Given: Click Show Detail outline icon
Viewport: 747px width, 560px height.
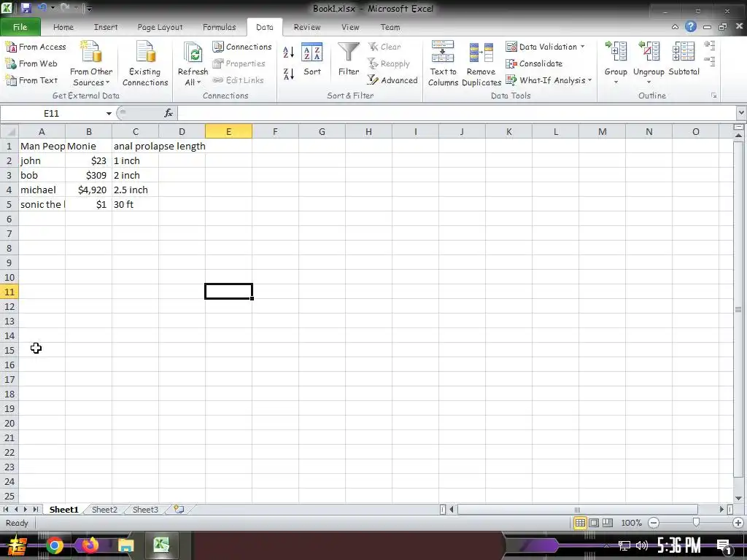Looking at the screenshot, I should 709,46.
